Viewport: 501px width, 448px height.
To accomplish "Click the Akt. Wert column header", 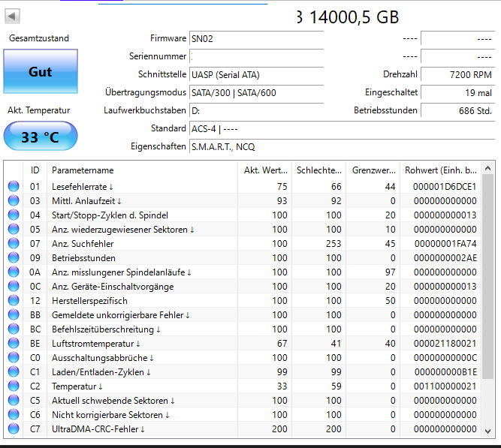I will click(265, 170).
